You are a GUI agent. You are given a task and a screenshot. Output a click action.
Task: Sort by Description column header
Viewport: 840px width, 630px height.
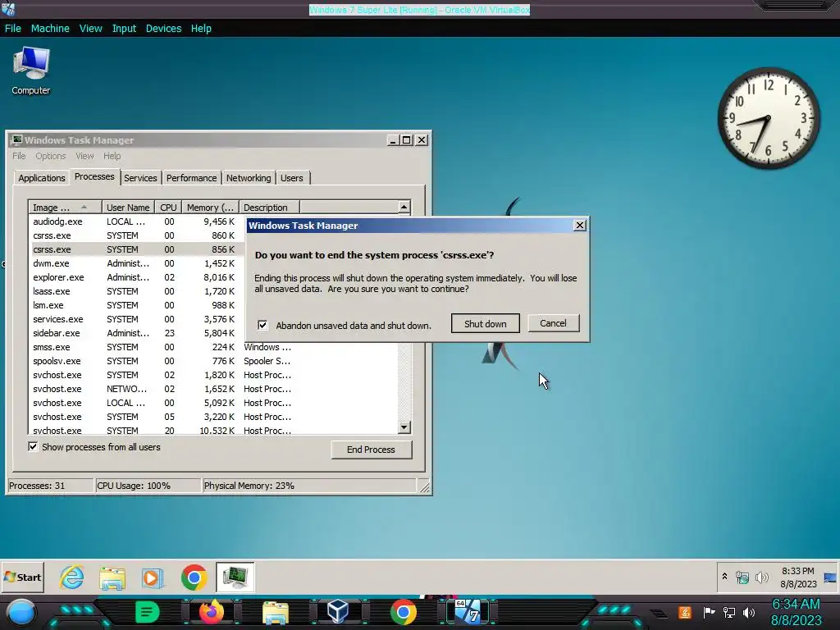click(269, 208)
